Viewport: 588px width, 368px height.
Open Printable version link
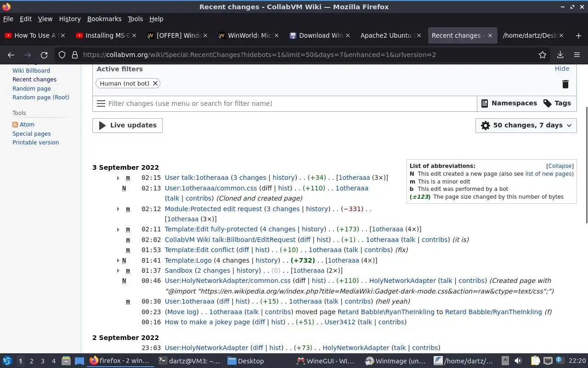35,143
